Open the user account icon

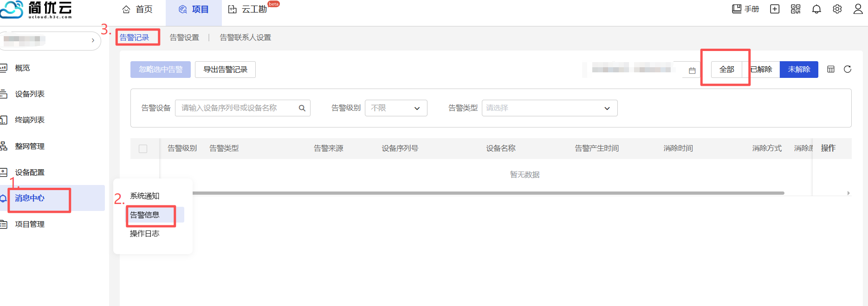click(858, 9)
